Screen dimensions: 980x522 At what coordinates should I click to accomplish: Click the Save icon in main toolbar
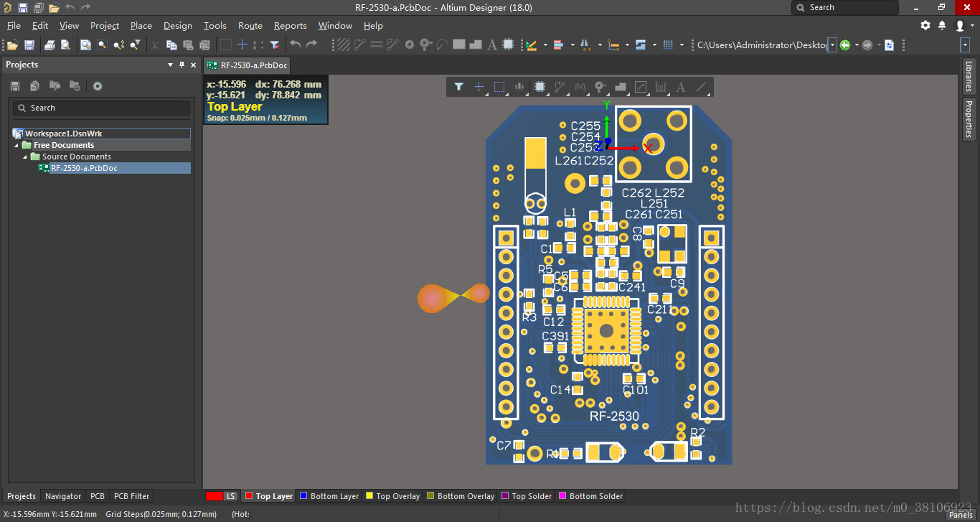[x=29, y=45]
